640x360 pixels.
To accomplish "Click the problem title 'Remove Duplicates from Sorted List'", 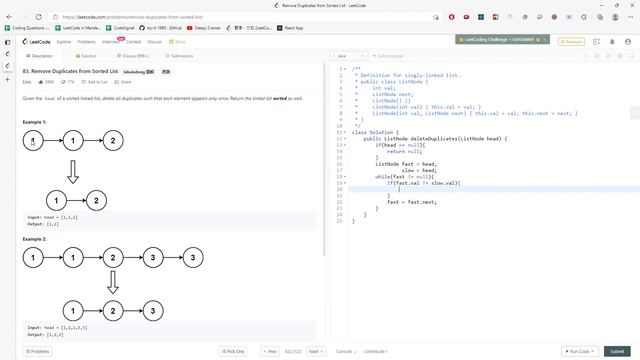I will (x=75, y=71).
